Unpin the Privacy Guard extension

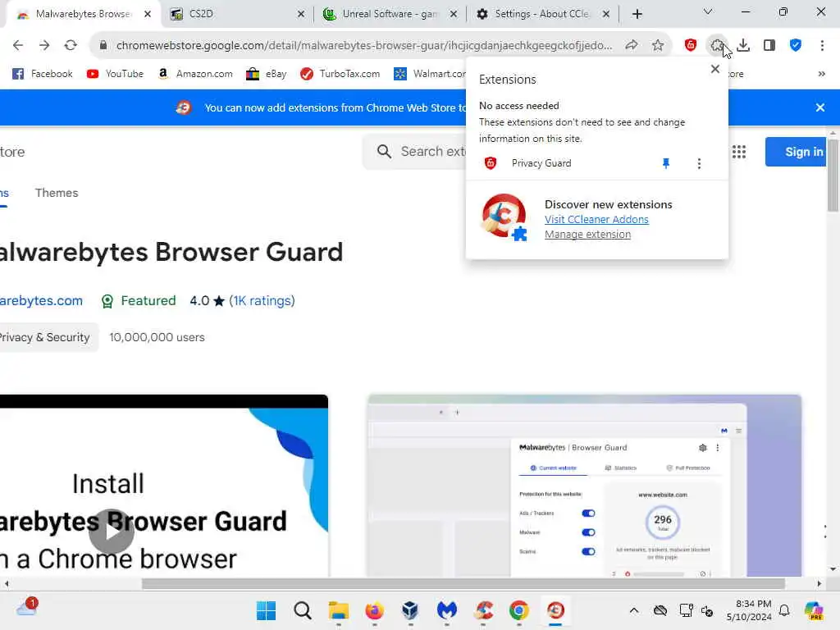point(666,163)
